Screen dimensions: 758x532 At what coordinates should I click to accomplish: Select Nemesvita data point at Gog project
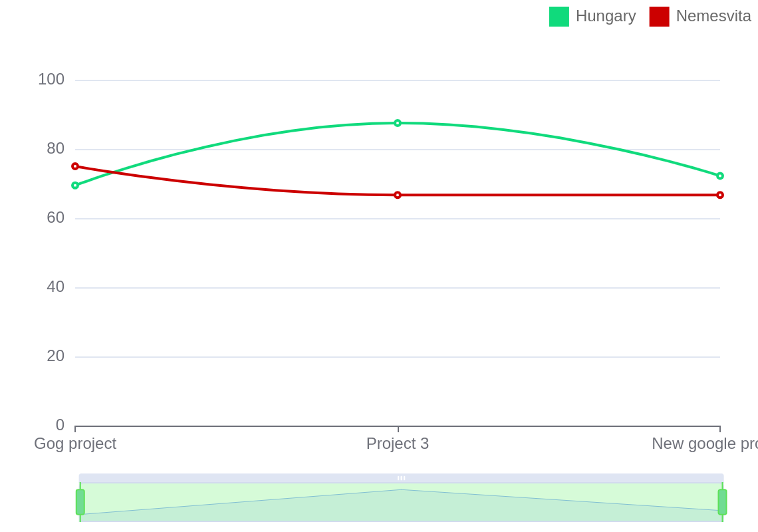click(x=75, y=166)
